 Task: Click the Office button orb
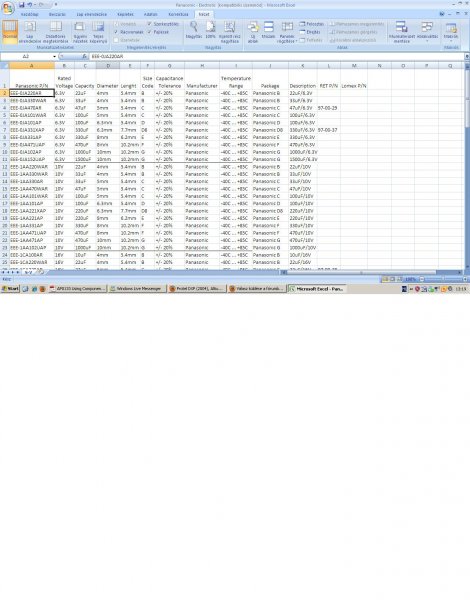point(8,8)
